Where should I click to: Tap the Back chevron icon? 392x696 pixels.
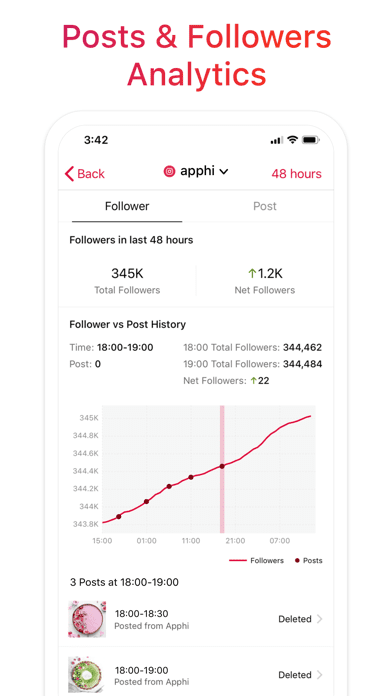point(69,174)
